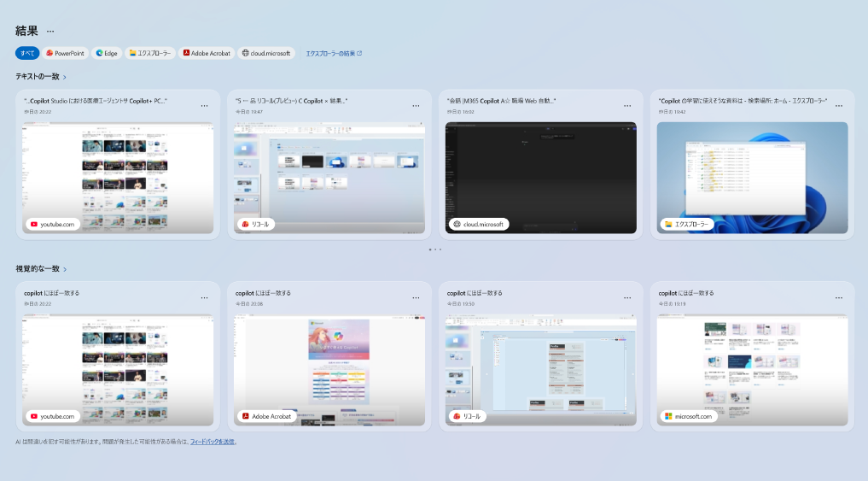
Task: Filter results by エクスプローラー chip
Action: pyautogui.click(x=150, y=53)
